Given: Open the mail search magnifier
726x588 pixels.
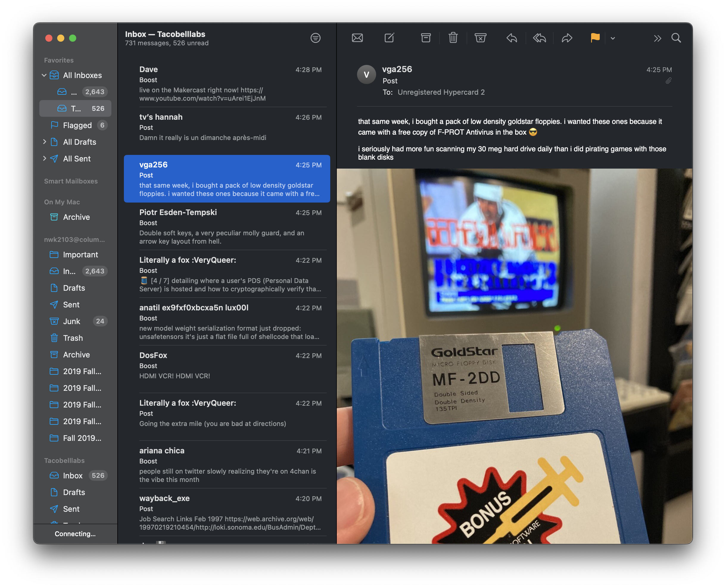Looking at the screenshot, I should click(x=676, y=38).
